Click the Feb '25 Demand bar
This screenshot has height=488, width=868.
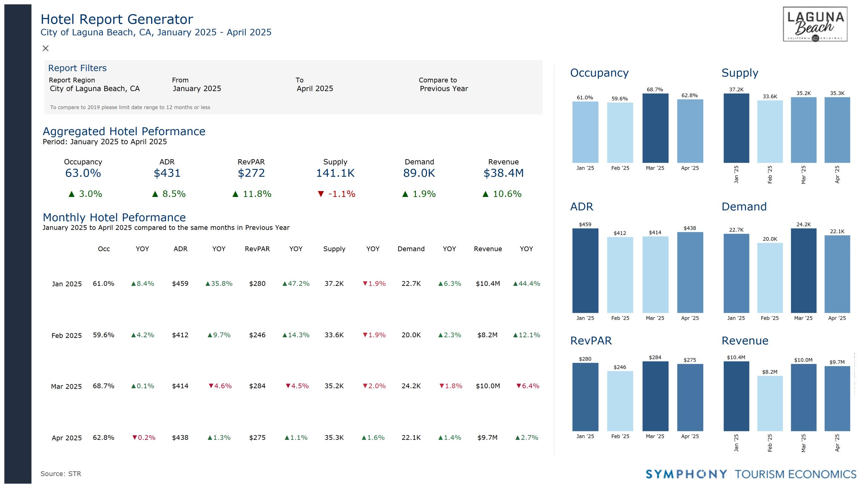click(x=770, y=278)
